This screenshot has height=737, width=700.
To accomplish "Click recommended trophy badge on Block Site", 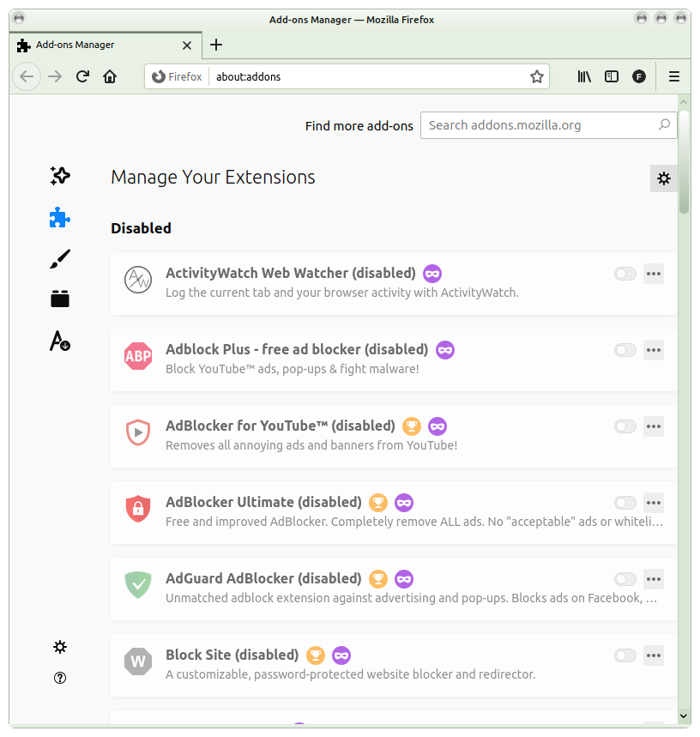I will tap(316, 655).
